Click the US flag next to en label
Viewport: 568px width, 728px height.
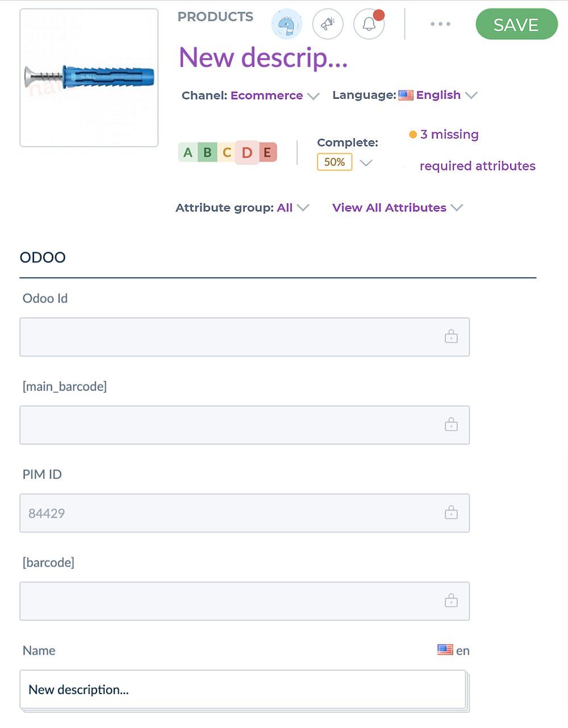point(445,650)
